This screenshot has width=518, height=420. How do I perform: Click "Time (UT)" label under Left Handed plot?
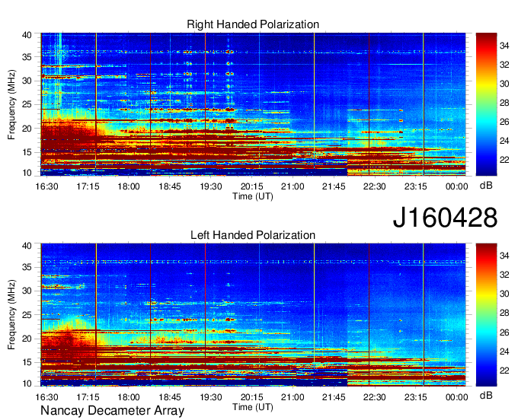(253, 407)
